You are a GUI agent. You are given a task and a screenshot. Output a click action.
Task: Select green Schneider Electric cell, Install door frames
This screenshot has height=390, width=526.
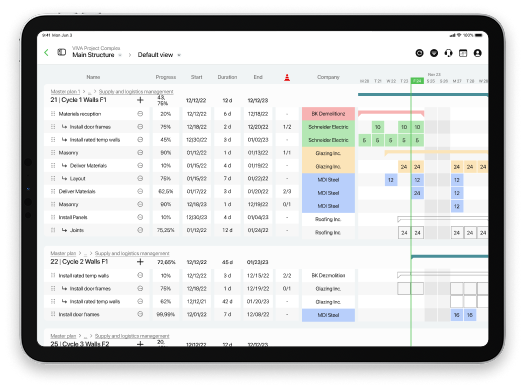[328, 127]
